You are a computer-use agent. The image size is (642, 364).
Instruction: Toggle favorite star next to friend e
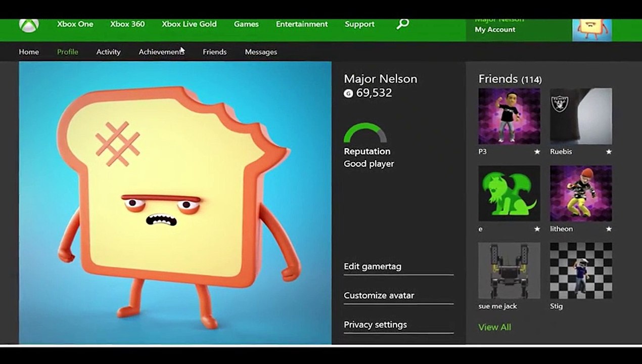537,229
